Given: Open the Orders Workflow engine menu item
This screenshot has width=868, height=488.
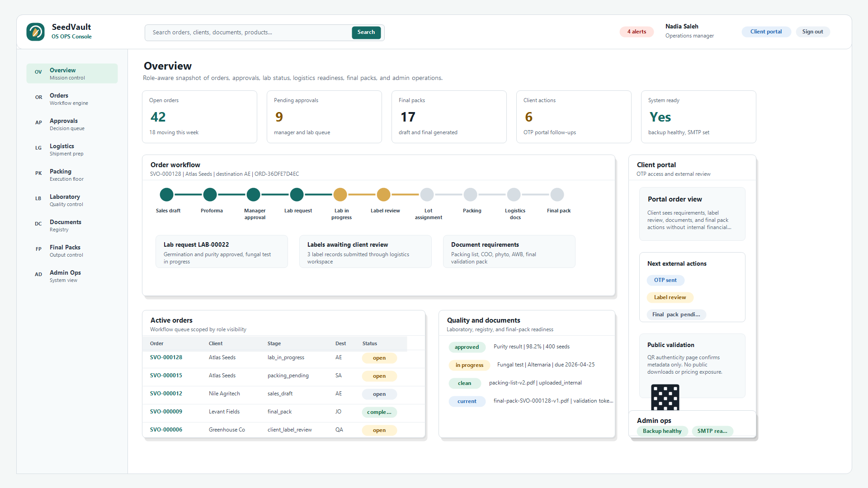Looking at the screenshot, I should point(72,99).
